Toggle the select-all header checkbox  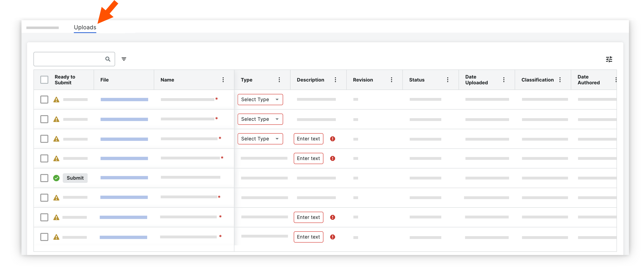44,80
